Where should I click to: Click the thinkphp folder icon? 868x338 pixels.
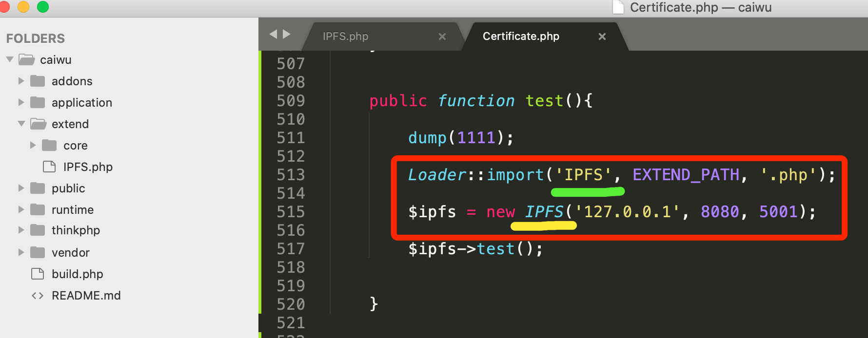(x=38, y=230)
